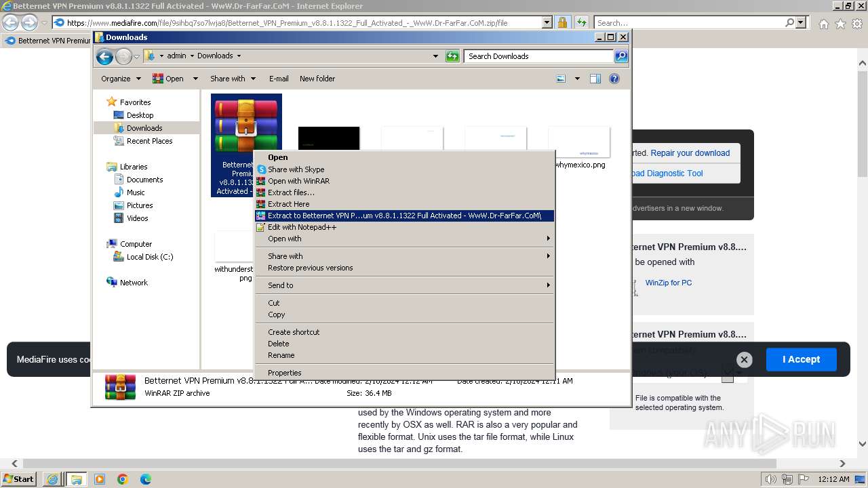Click WinRAR icon beside Extract Here

pos(261,204)
